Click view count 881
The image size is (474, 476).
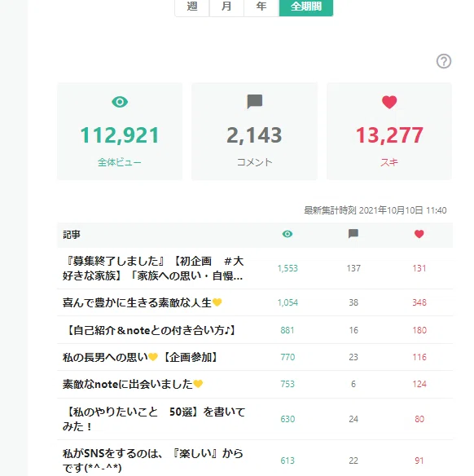pos(287,330)
